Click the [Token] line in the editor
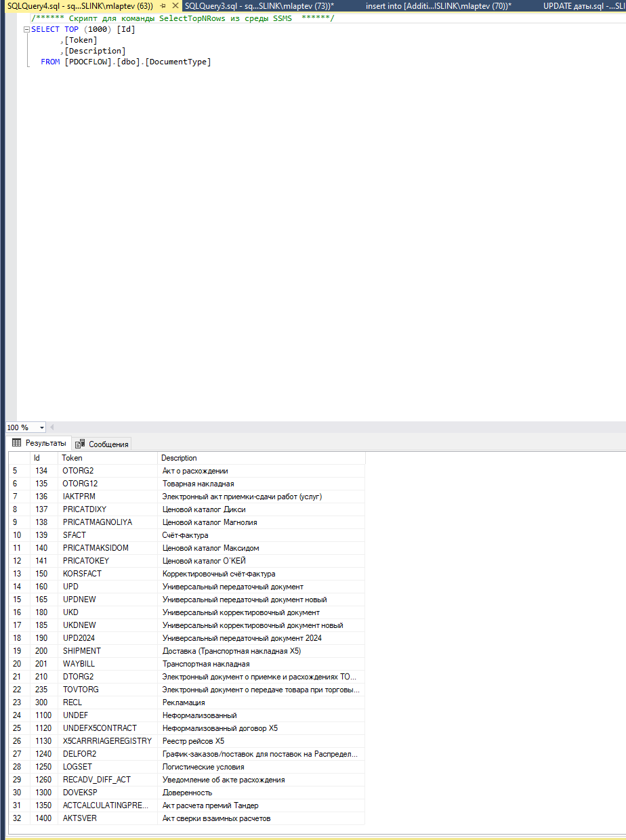This screenshot has width=626, height=840. click(81, 40)
